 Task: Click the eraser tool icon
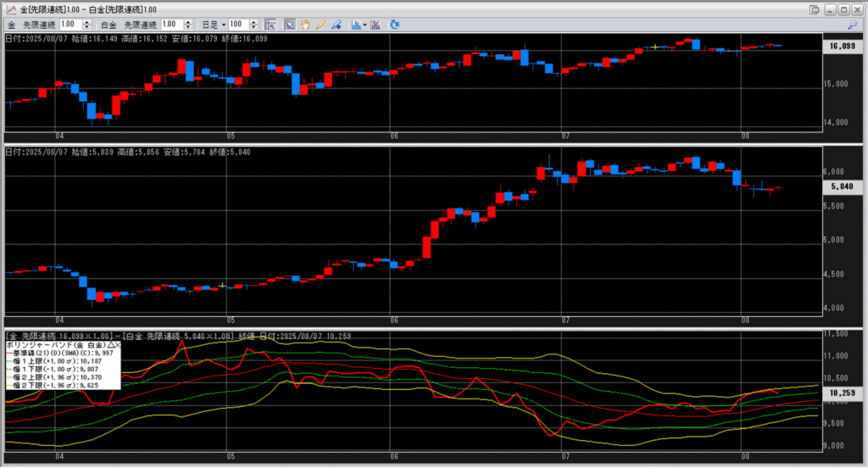coord(336,25)
